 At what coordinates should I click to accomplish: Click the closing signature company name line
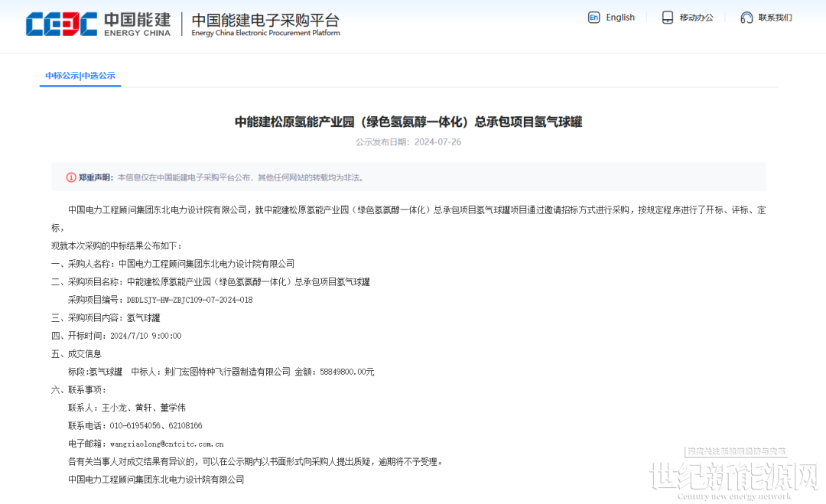156,480
